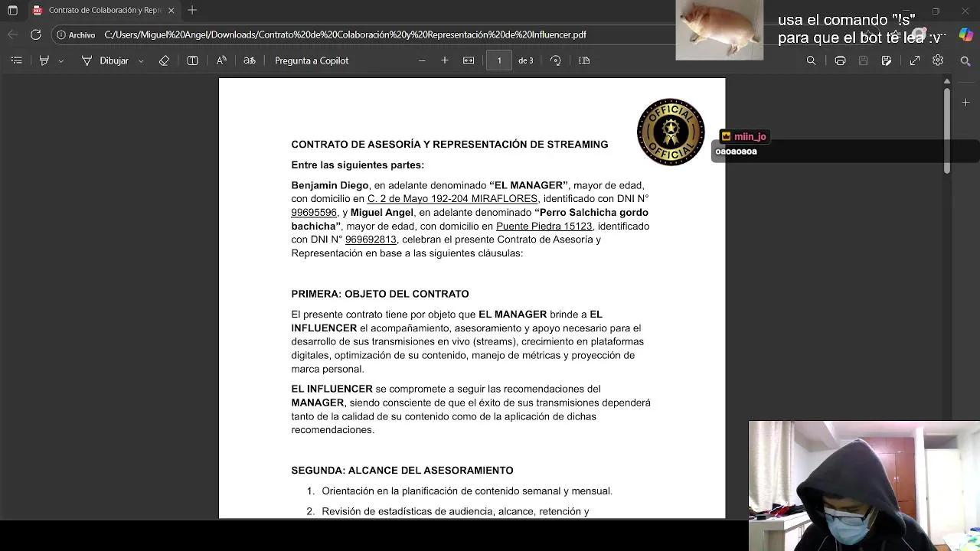Open the tab actions menu icon

pyautogui.click(x=12, y=10)
